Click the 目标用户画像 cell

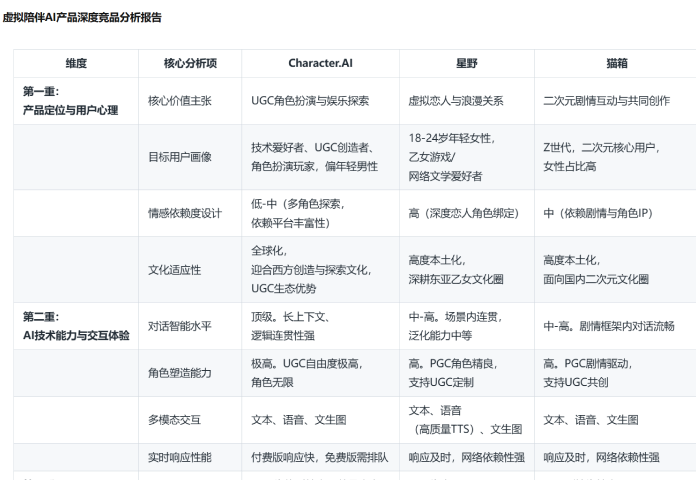(190, 157)
